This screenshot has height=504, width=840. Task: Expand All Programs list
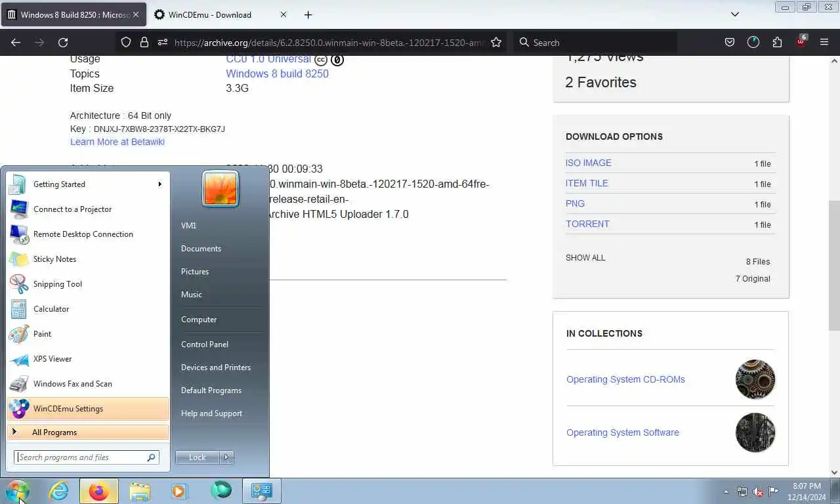coord(87,432)
